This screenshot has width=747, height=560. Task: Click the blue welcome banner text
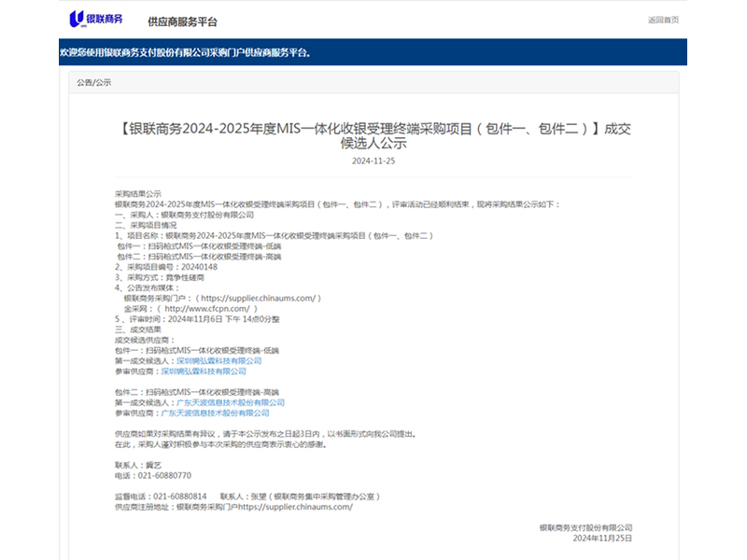[x=185, y=52]
